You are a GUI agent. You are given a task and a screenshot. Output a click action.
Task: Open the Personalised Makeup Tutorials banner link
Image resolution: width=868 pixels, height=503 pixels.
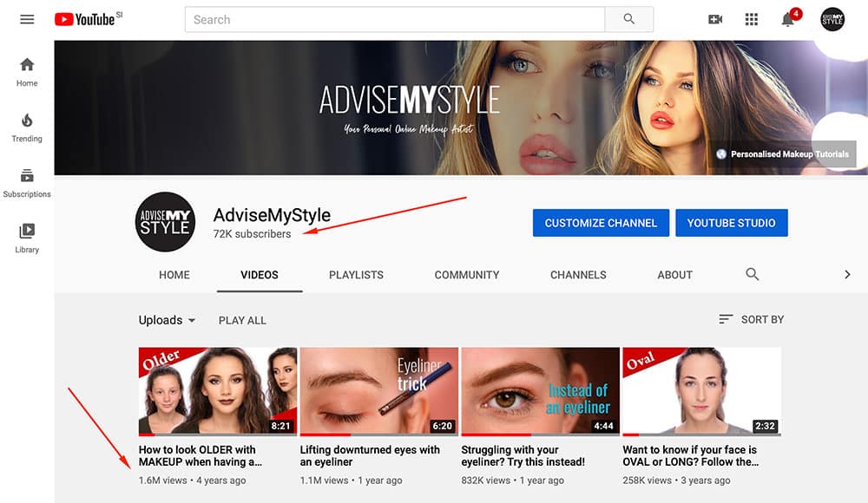[x=783, y=154]
